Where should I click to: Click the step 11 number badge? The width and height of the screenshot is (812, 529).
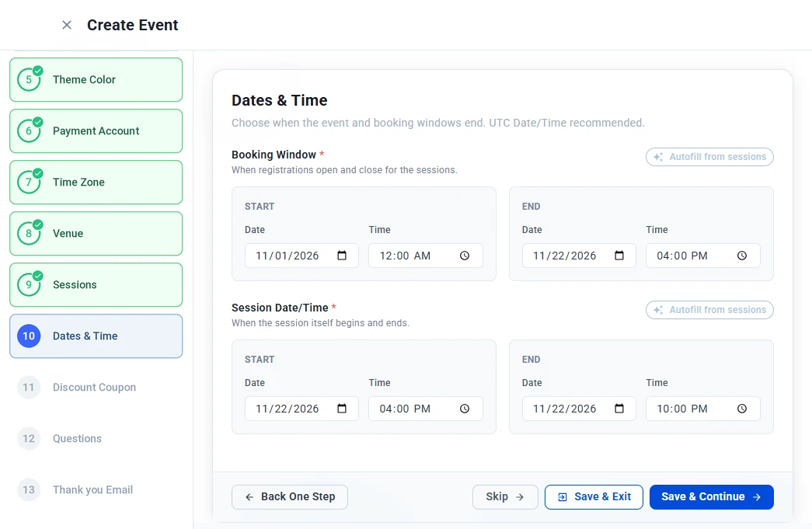[x=29, y=387]
